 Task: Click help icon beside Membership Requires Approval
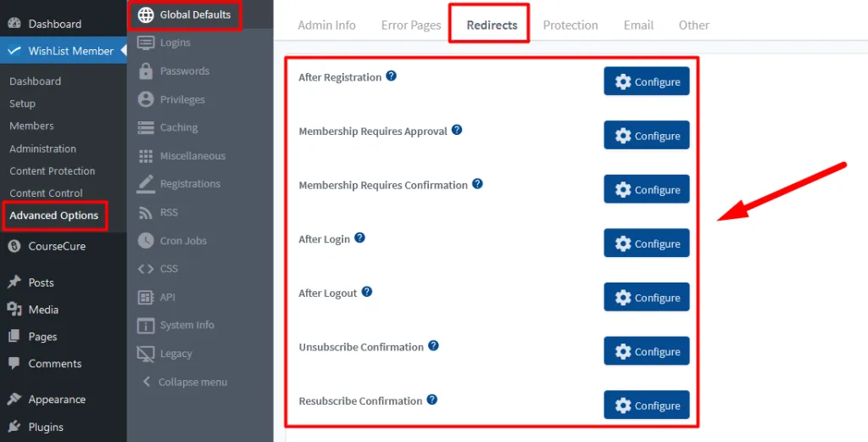[x=457, y=130]
